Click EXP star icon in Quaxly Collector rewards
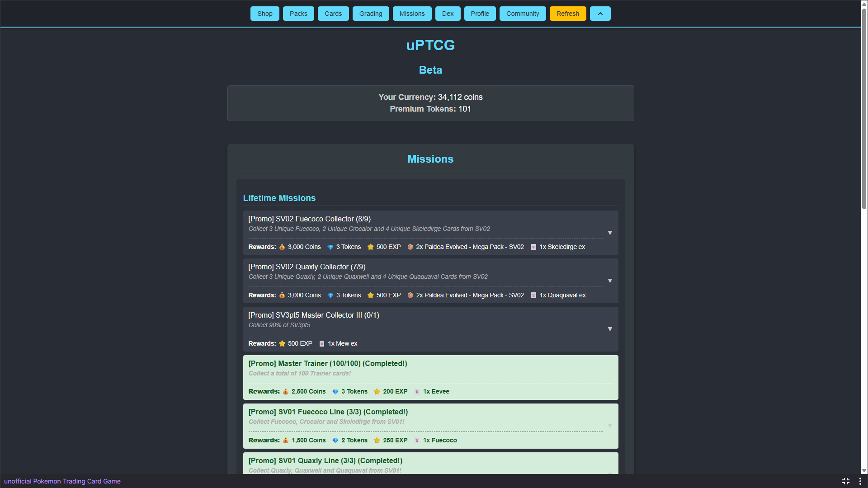868x488 pixels. 371,295
